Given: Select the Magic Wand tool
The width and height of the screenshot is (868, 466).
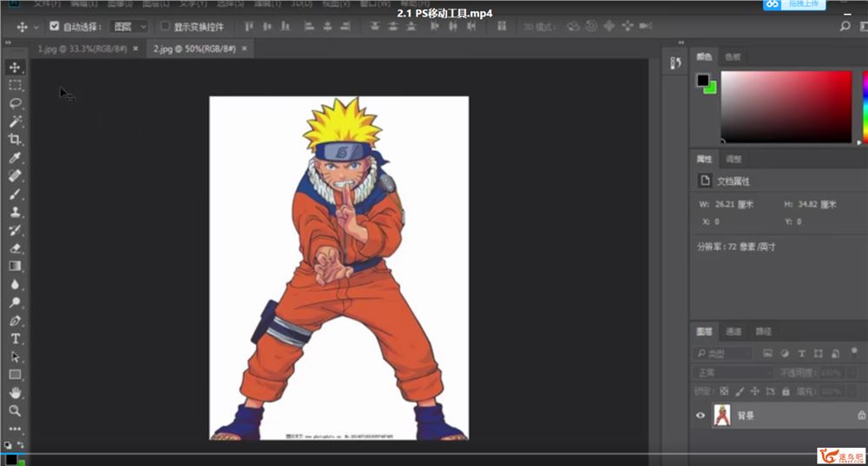Looking at the screenshot, I should pyautogui.click(x=15, y=121).
